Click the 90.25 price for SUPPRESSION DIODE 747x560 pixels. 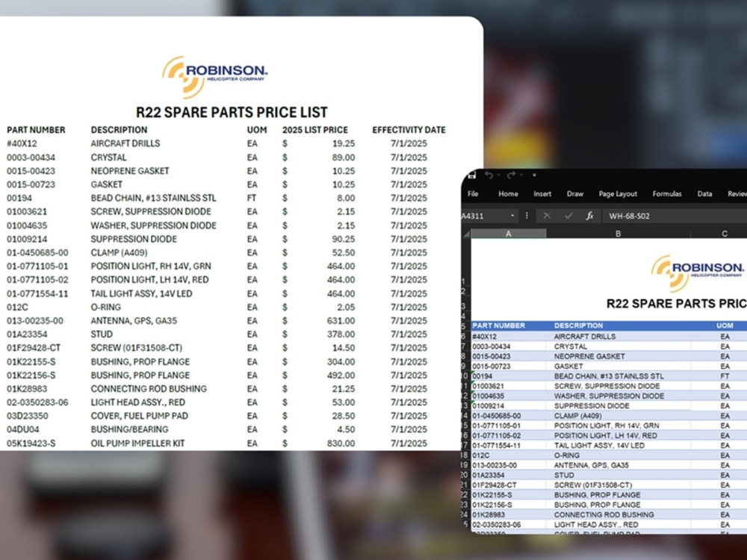[x=343, y=239]
